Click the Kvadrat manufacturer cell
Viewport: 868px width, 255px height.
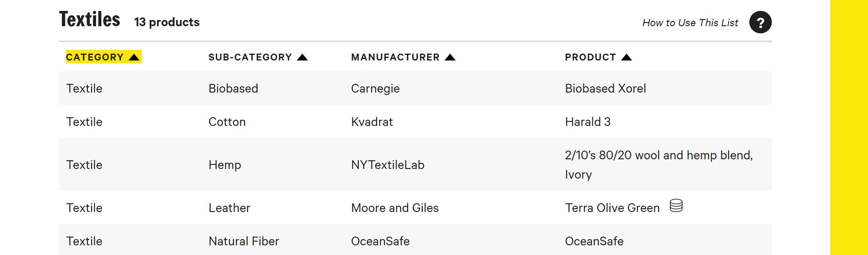coord(372,122)
